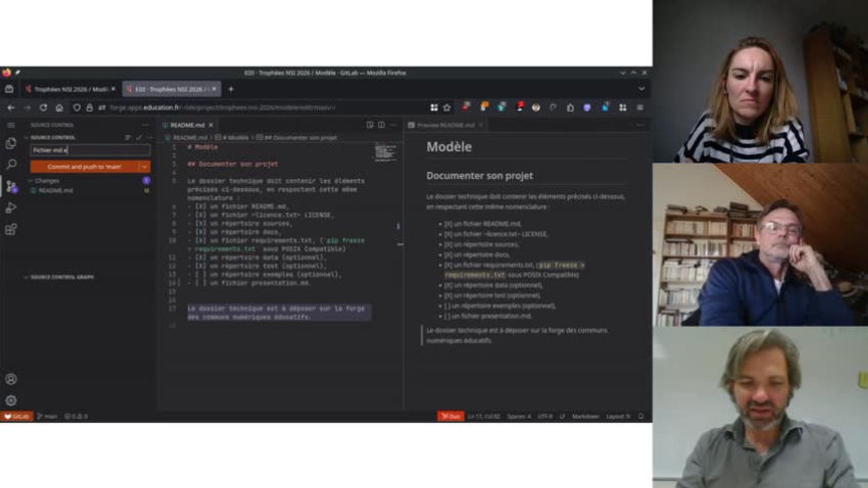Collapse the Changes group
Screen dimensions: 868x488
[31, 181]
